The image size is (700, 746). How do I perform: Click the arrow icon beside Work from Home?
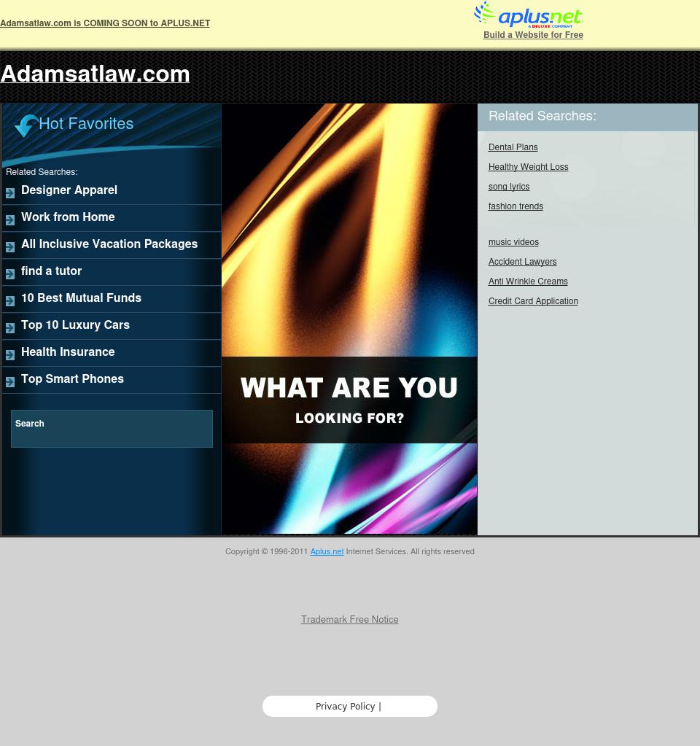(10, 219)
